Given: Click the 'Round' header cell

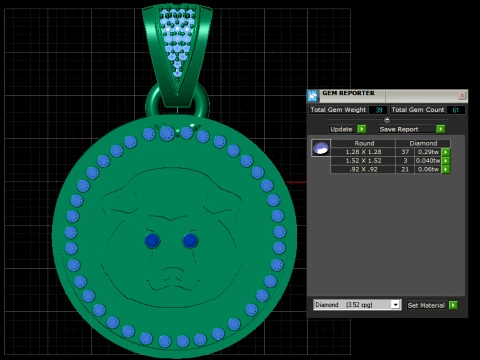Looking at the screenshot, I should pyautogui.click(x=364, y=143).
